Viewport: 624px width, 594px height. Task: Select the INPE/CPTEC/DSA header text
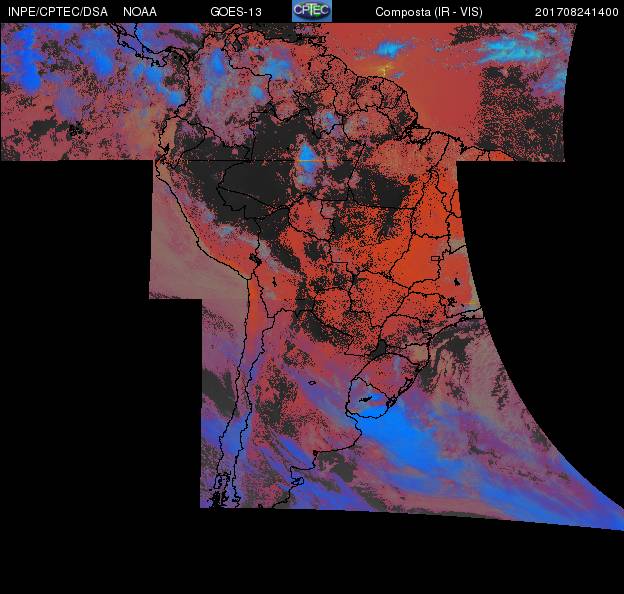click(58, 12)
